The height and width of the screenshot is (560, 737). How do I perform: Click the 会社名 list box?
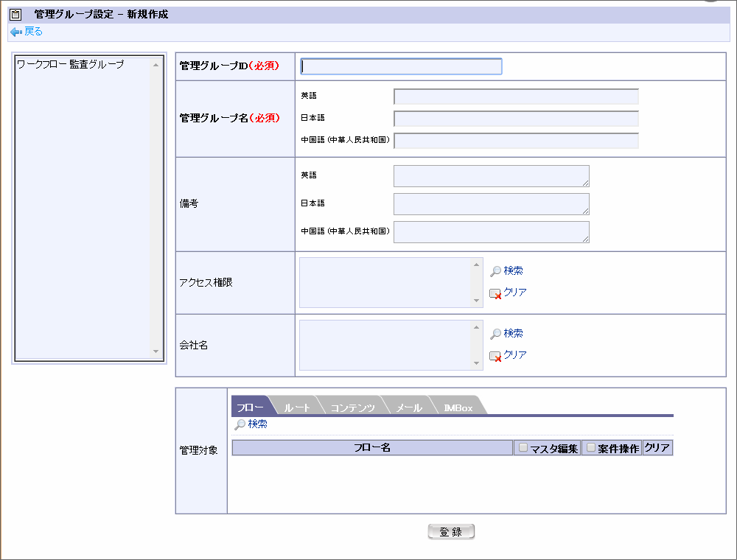click(x=391, y=345)
